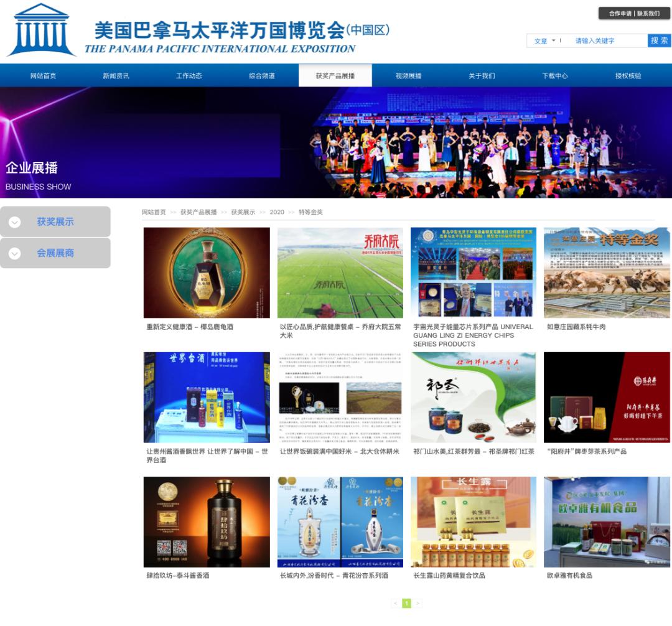Click the 祁圣牌祁门红茶 product title link
This screenshot has height=626, width=672.
474,451
